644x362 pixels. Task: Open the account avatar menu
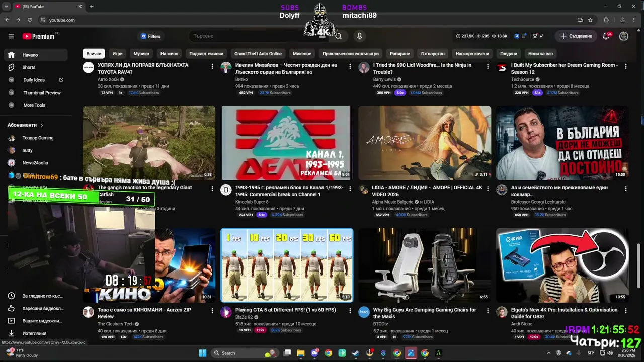click(624, 36)
